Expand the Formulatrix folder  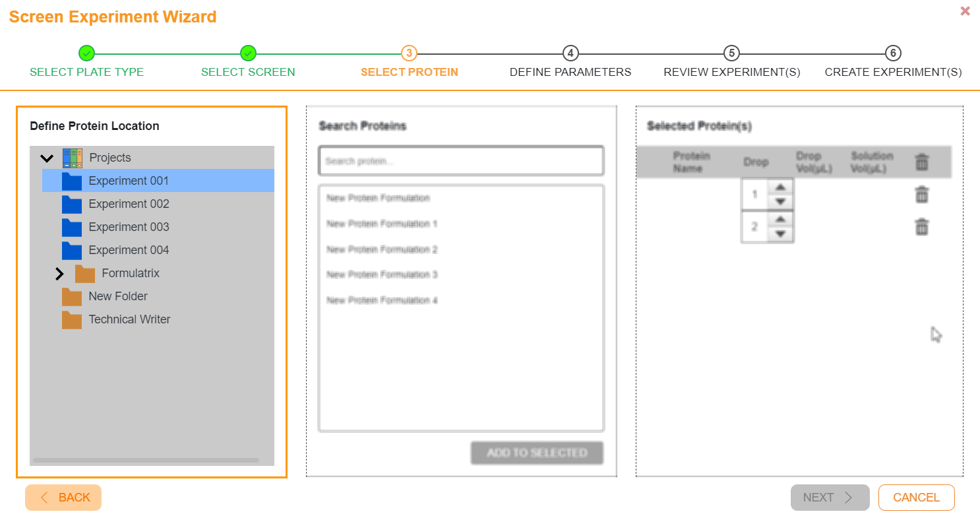click(x=59, y=273)
